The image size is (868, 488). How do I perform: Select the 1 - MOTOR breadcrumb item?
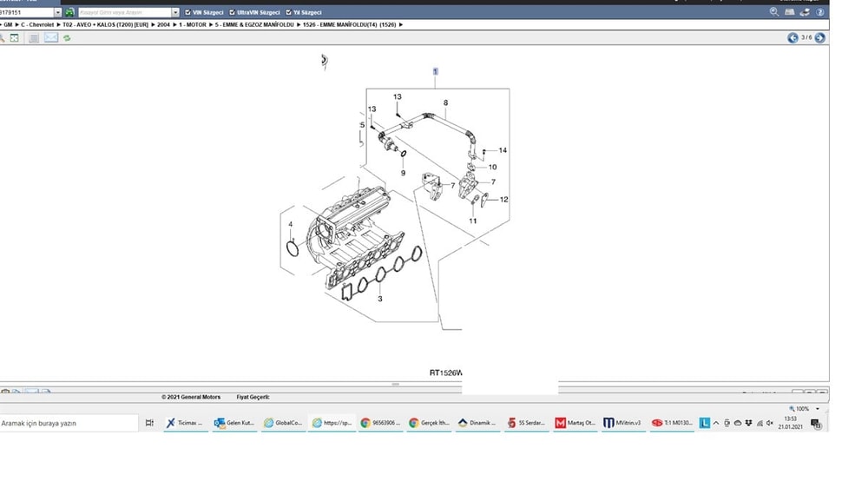tap(192, 24)
